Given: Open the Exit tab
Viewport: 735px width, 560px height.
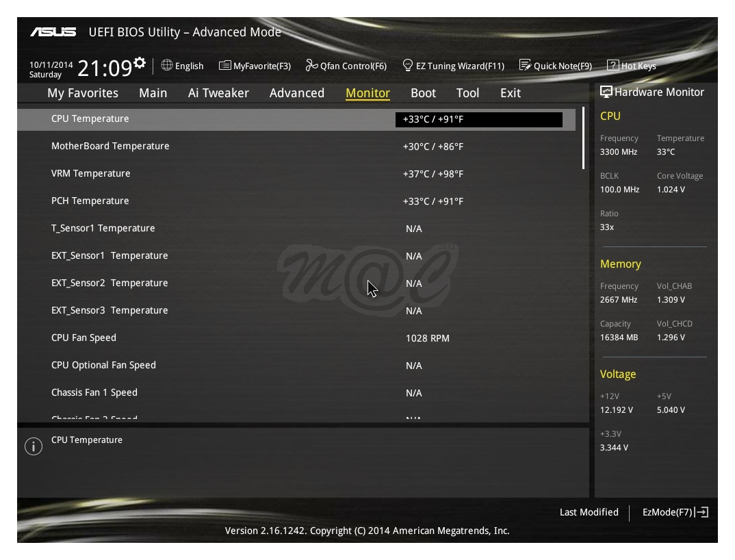Looking at the screenshot, I should tap(511, 93).
